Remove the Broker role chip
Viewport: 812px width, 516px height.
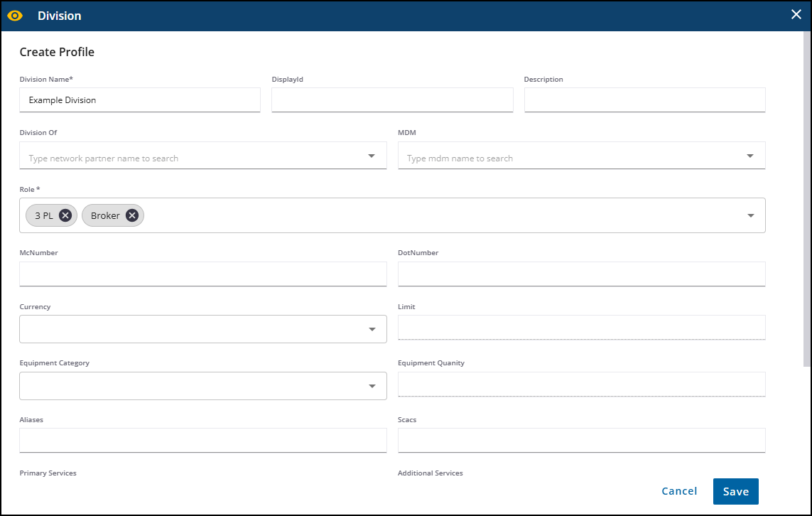pos(131,215)
